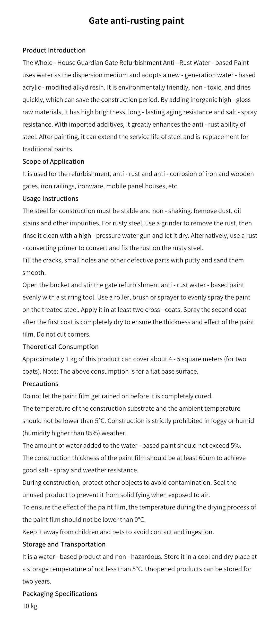Click the line beginning 'The Whole - House Guardian'

[136, 63]
